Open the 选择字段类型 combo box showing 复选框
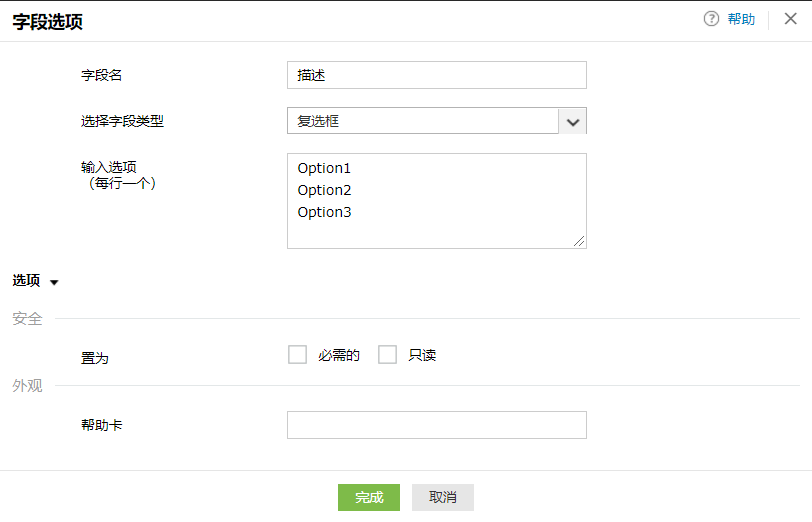 coord(422,121)
